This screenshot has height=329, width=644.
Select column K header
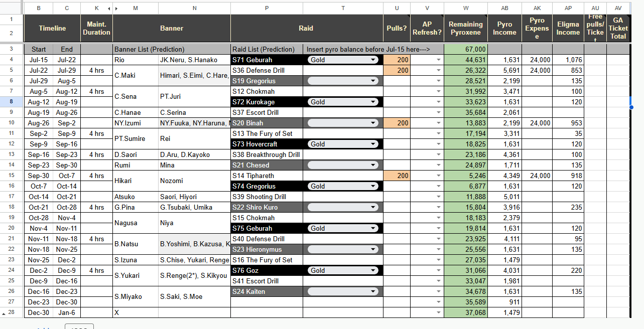96,9
